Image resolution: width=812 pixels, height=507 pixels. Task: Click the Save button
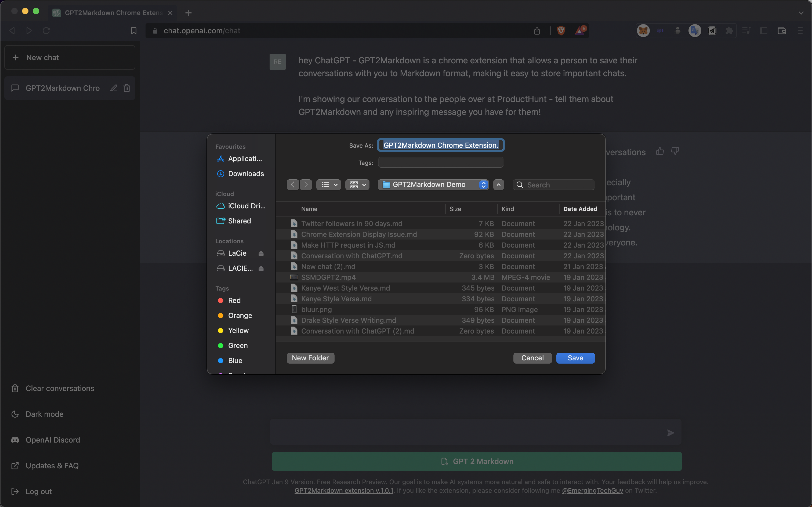click(x=575, y=358)
